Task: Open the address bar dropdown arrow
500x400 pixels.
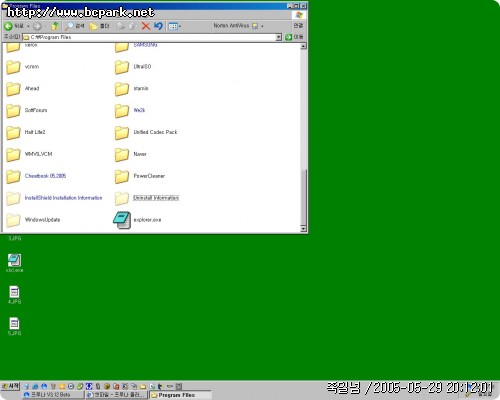Action: [279, 37]
